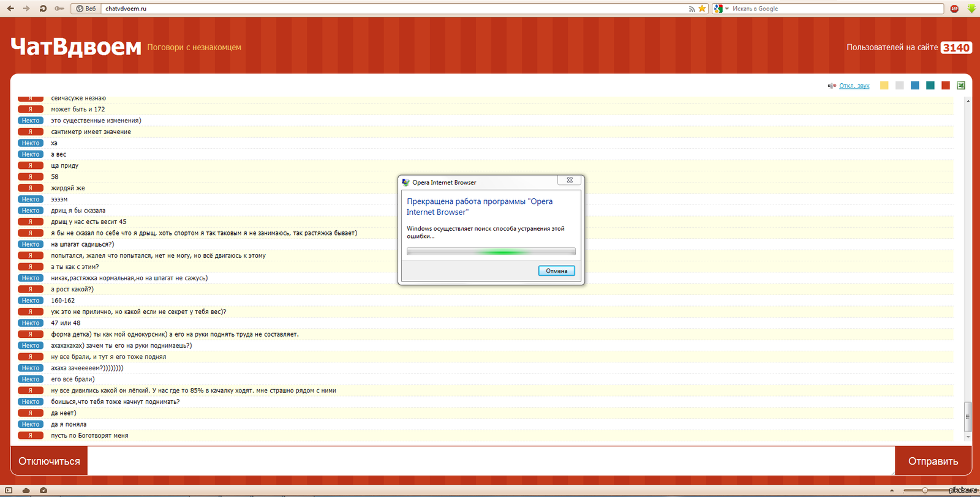Image resolution: width=980 pixels, height=497 pixels.
Task: Open the status bar zoom arrow menu
Action: tap(892, 490)
